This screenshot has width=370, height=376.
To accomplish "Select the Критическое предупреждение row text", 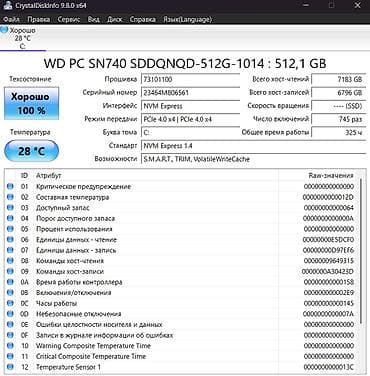I will (x=83, y=186).
